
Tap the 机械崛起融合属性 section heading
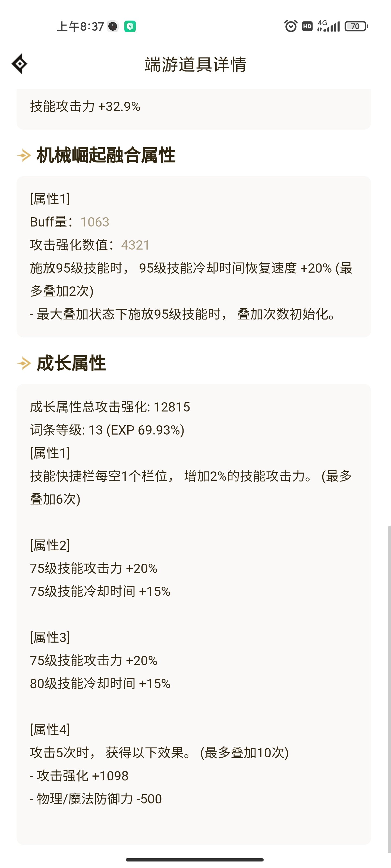tap(106, 155)
